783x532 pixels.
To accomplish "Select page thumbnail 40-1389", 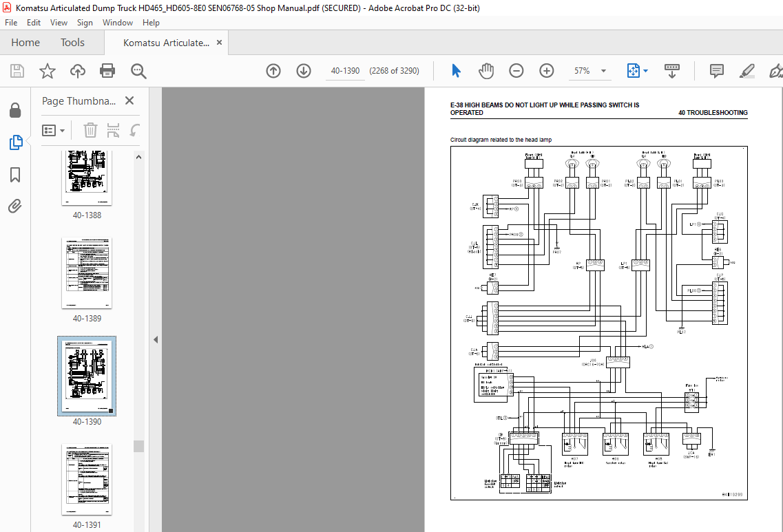I will [87, 273].
